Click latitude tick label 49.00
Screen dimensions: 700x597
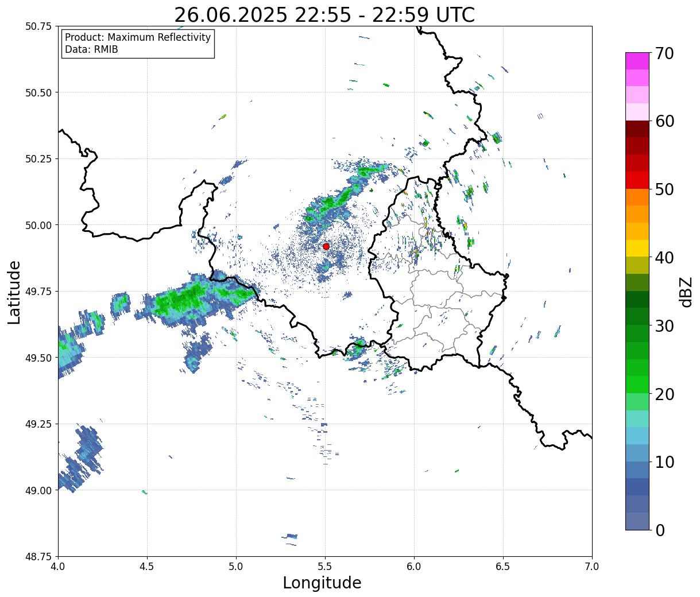tap(38, 490)
